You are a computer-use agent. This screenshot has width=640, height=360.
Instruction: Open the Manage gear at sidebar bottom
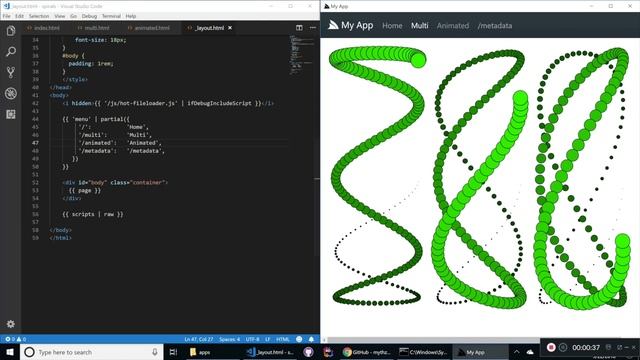tap(11, 324)
